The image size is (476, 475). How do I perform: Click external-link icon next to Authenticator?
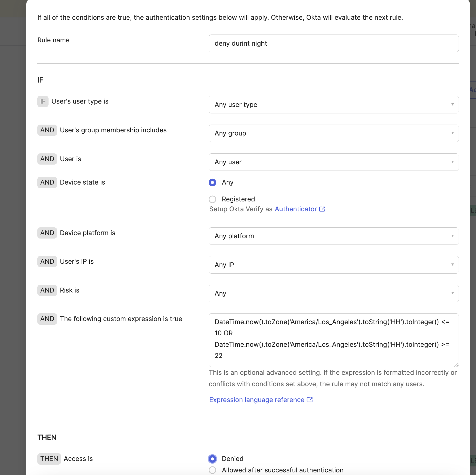322,209
